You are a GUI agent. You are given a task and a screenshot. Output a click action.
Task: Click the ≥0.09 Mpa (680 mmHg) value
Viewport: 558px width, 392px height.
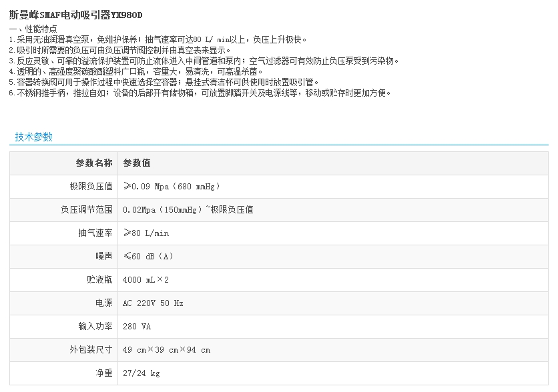172,186
